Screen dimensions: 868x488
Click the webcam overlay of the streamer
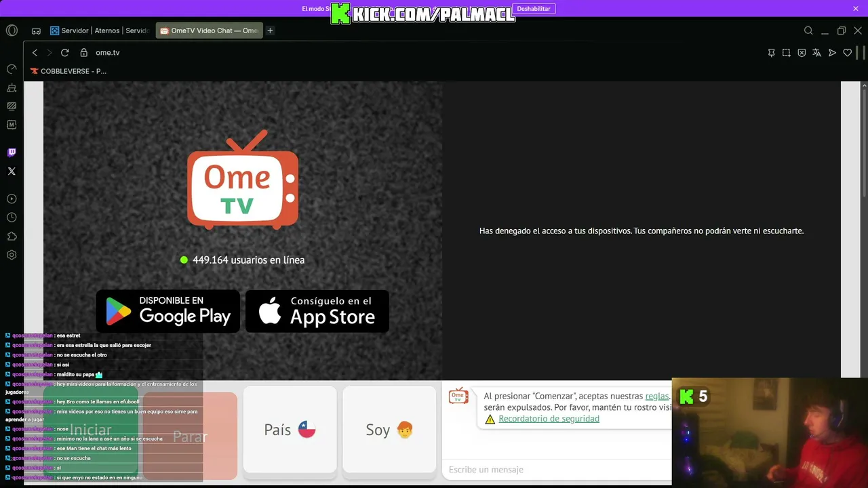tap(770, 432)
